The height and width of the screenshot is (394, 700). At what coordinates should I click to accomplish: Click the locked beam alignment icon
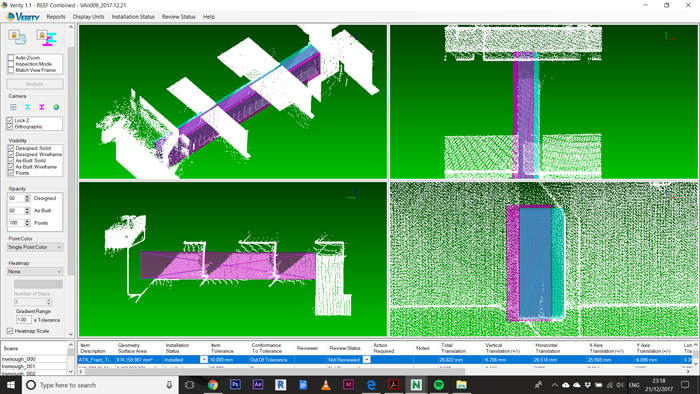(46, 37)
